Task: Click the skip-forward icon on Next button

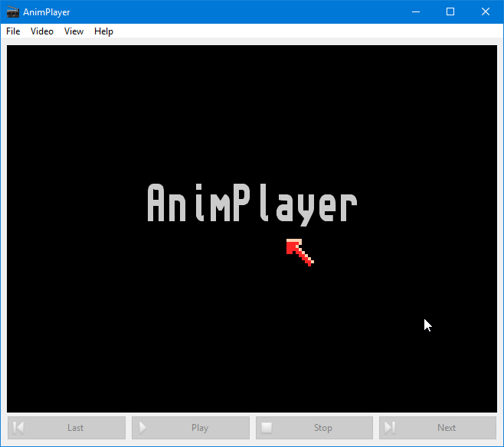Action: point(390,428)
